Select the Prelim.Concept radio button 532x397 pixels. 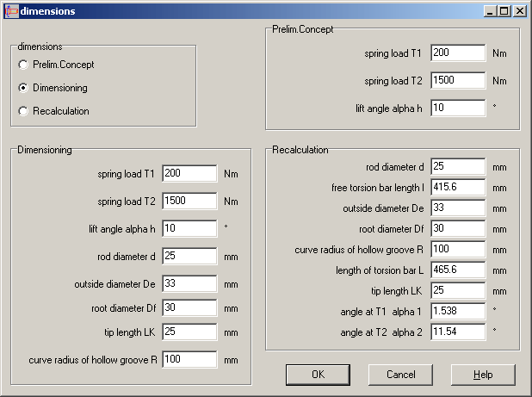click(x=23, y=65)
